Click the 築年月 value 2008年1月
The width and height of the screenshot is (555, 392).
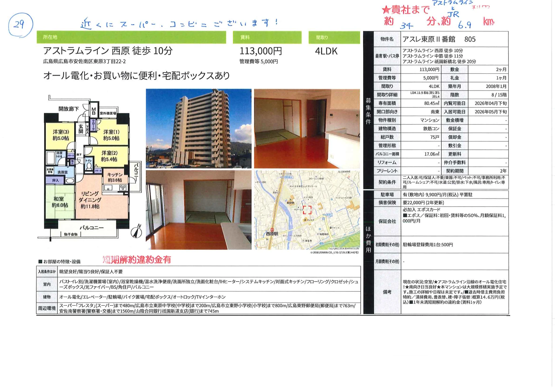[x=496, y=87]
